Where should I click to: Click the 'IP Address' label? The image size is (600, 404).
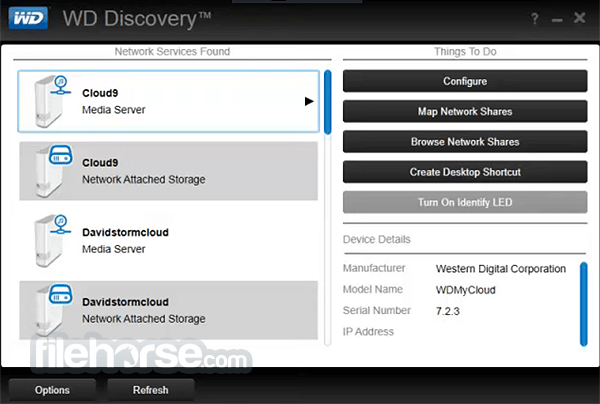[368, 332]
